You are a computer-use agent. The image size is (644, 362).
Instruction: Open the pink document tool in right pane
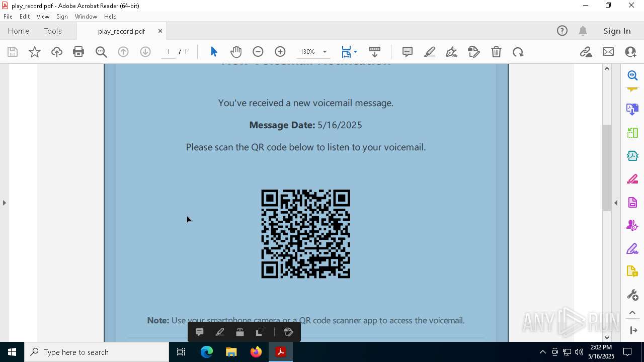point(632,202)
